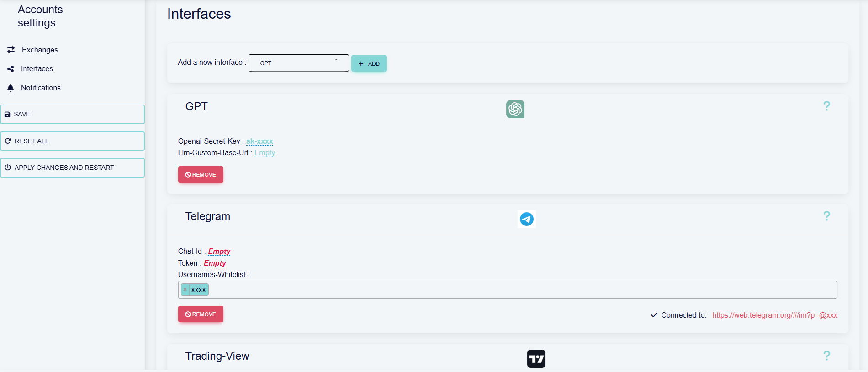Click the Exchanges arrows icon
The image size is (868, 372).
11,49
